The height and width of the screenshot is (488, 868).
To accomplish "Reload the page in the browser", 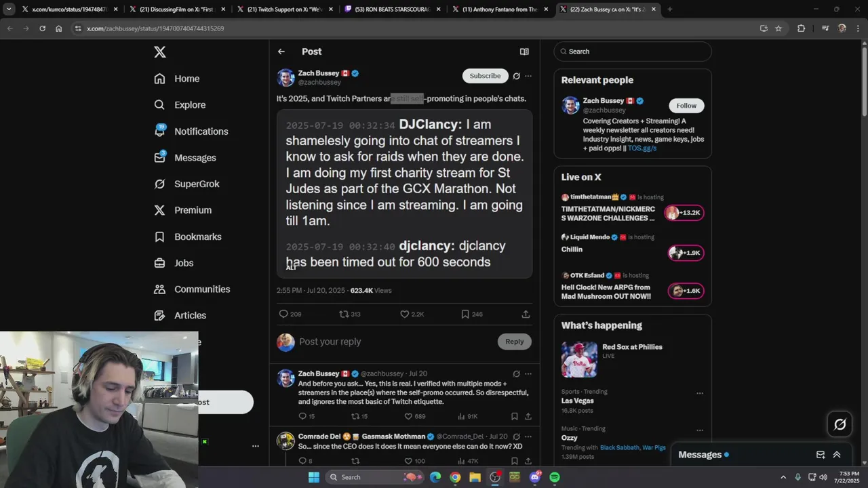I will (42, 28).
